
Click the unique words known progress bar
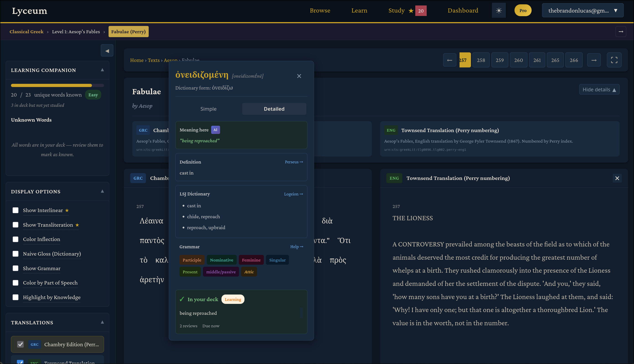(57, 85)
